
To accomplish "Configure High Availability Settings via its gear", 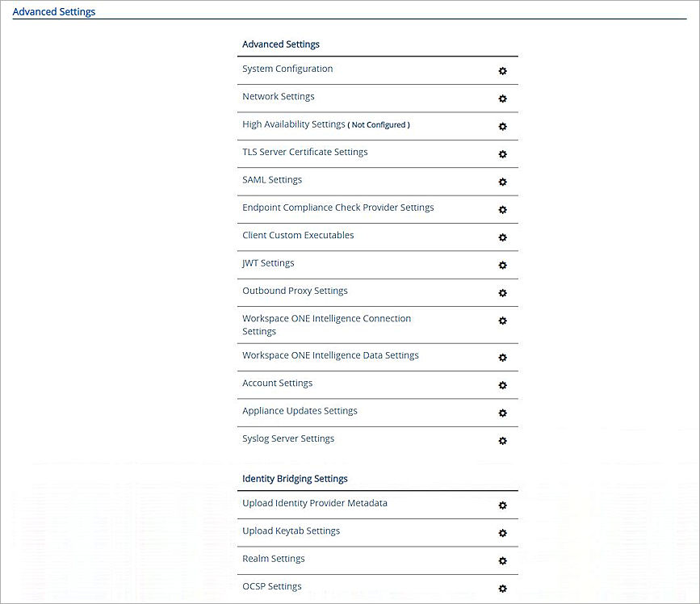I will tap(502, 127).
